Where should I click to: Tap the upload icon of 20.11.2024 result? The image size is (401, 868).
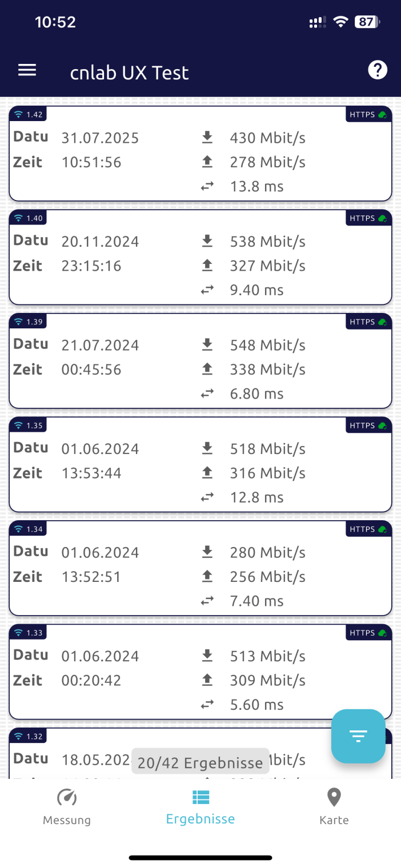click(x=207, y=266)
